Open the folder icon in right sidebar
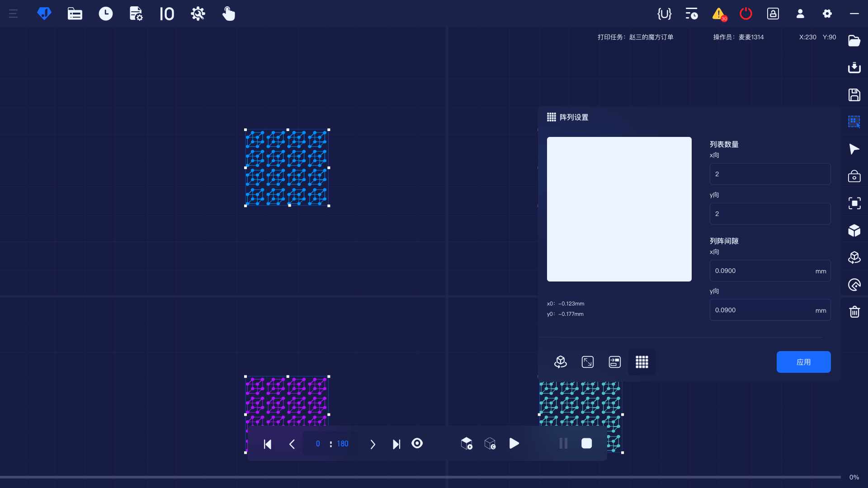 tap(854, 41)
